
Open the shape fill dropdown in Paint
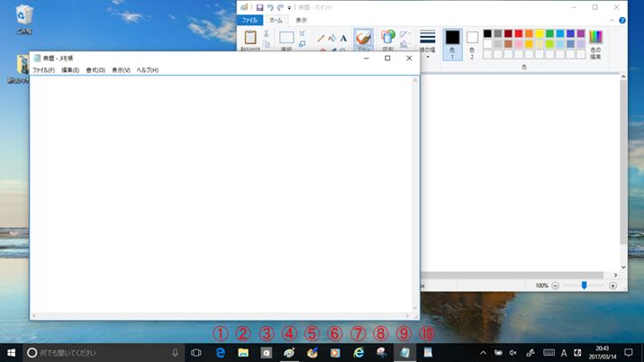[405, 43]
